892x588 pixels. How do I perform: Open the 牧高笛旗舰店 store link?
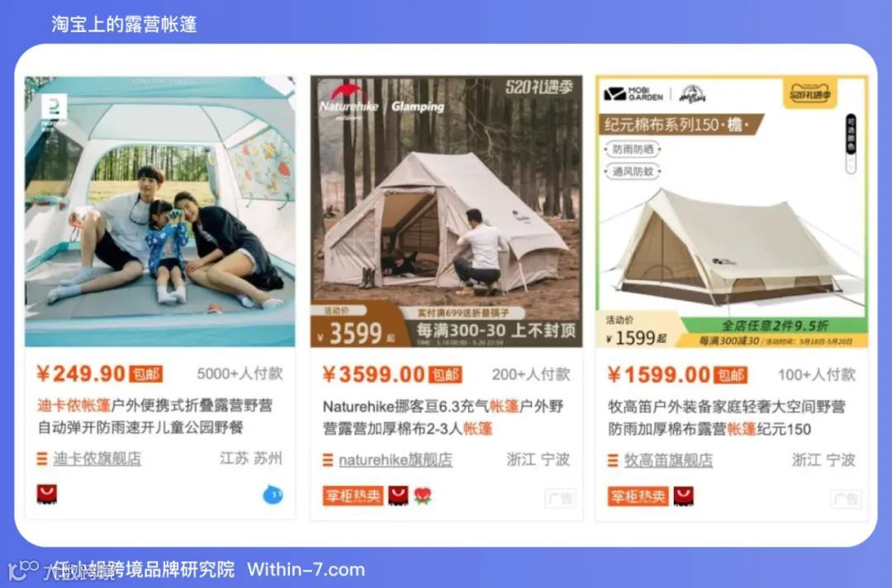click(668, 460)
